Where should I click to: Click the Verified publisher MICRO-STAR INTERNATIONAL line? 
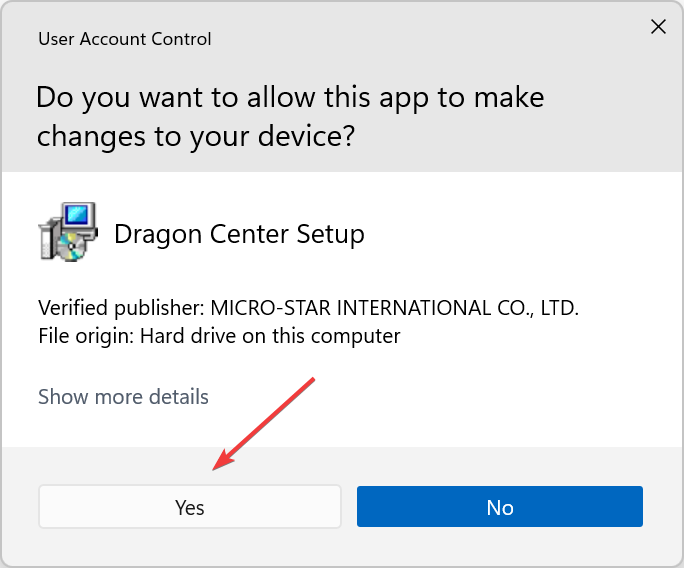click(x=308, y=308)
